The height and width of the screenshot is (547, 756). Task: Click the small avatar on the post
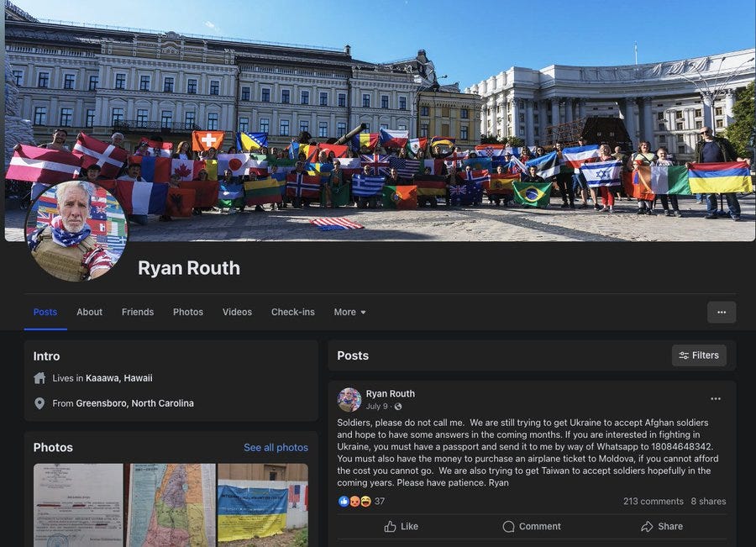pyautogui.click(x=349, y=399)
